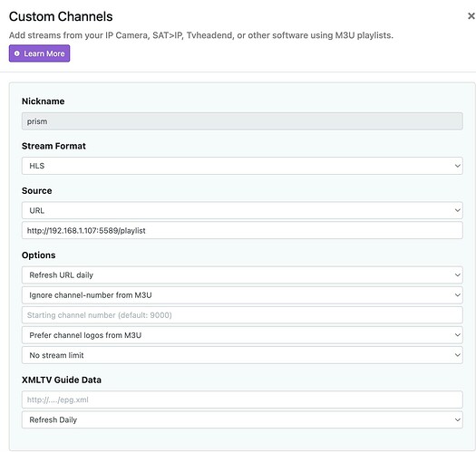Open Ignore channel-number from M3U dropdown
Viewport: 476px width, 452px height.
(x=242, y=295)
